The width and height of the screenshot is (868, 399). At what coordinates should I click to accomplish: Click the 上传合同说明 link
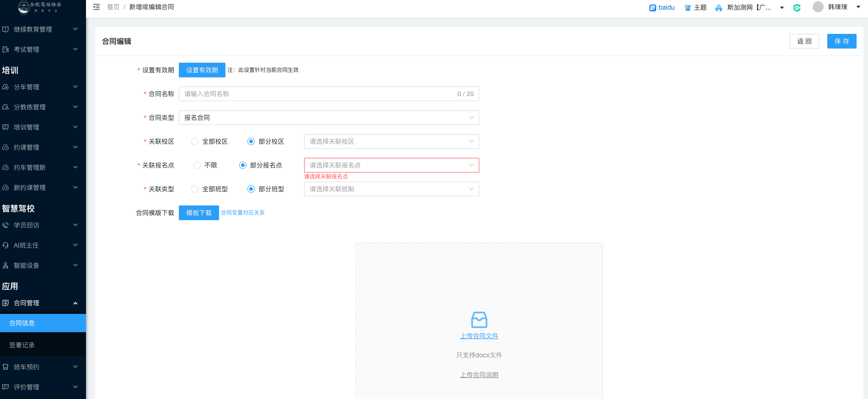[479, 375]
